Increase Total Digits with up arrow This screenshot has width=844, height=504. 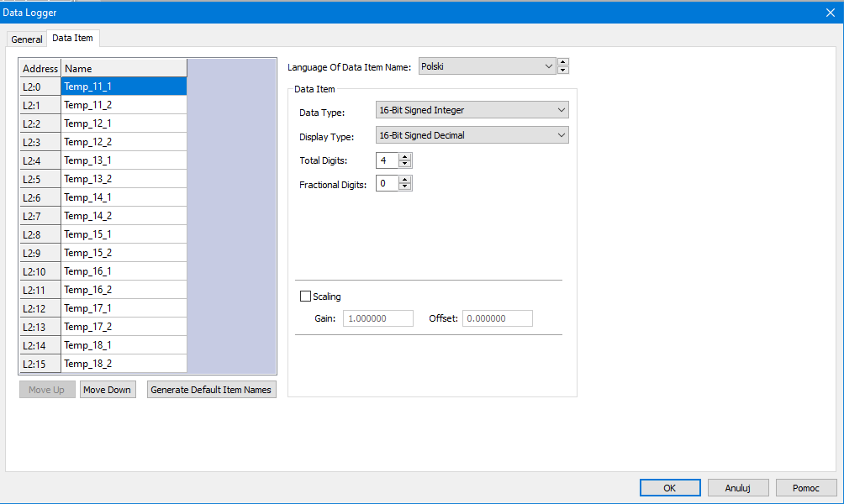(405, 156)
